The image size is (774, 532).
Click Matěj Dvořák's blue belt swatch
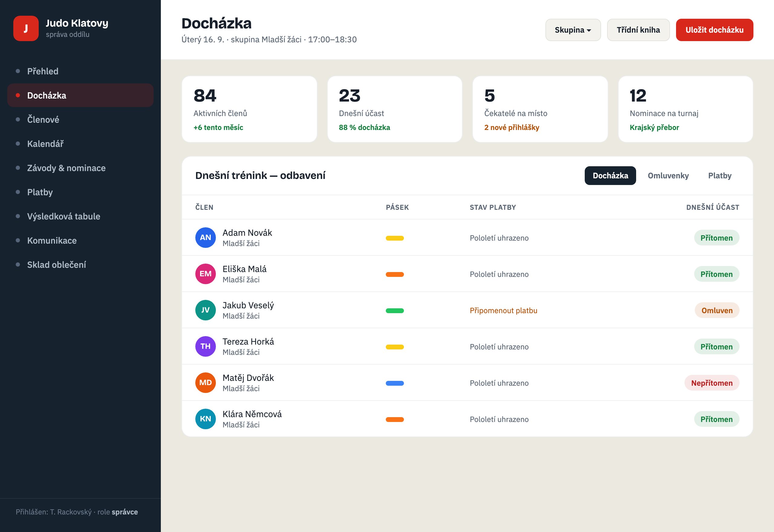pos(395,383)
